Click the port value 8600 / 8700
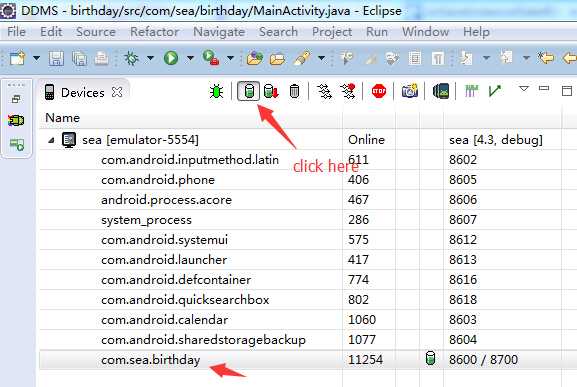This screenshot has height=387, width=577. 483,360
